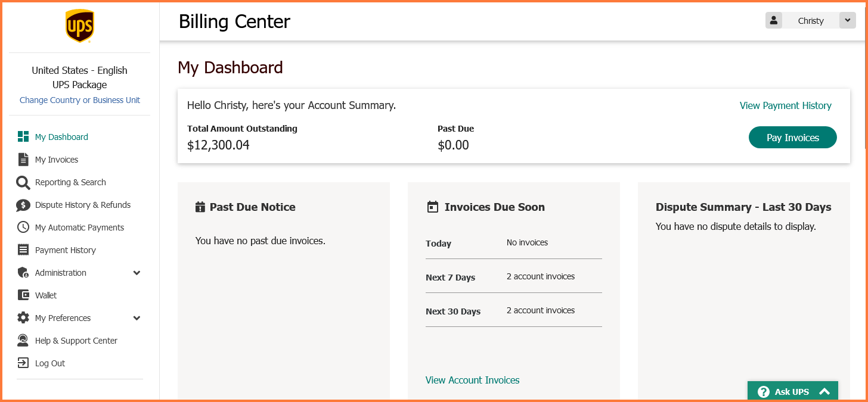The image size is (868, 402).
Task: Click Change Country or Business Unit link
Action: click(80, 100)
